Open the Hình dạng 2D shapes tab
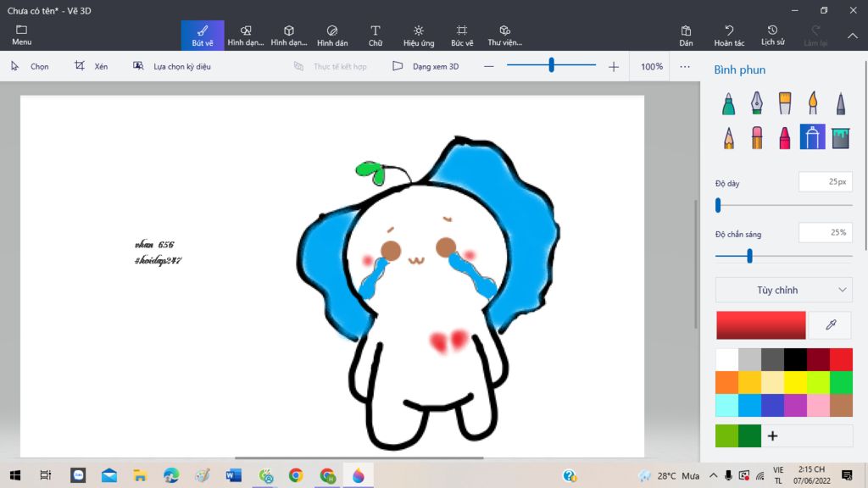The image size is (868, 488). [246, 36]
